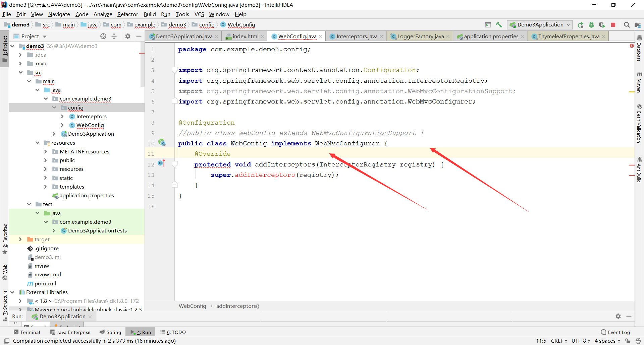Viewport: 644px width, 345px height.
Task: Click the Project panel vertical scrollbar
Action: 143,64
